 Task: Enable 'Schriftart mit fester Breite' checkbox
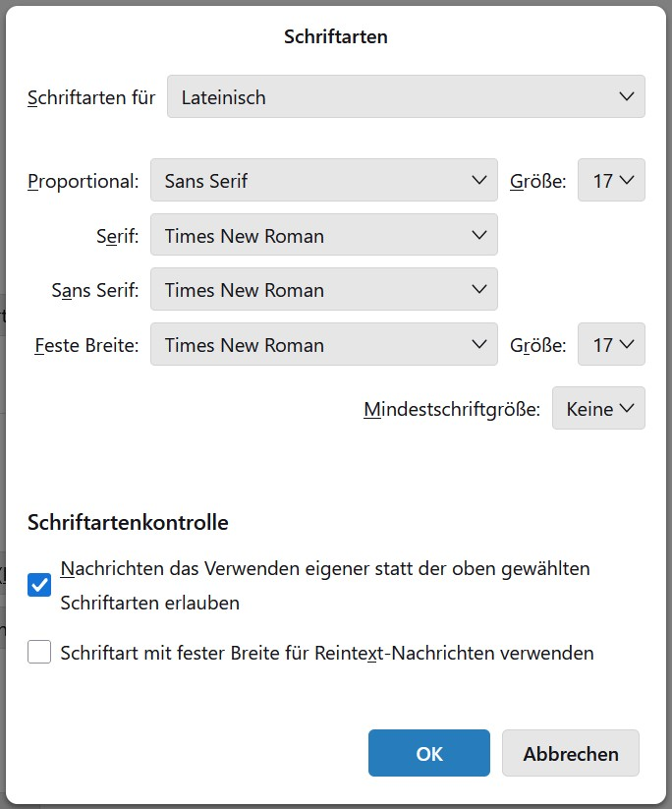39,652
